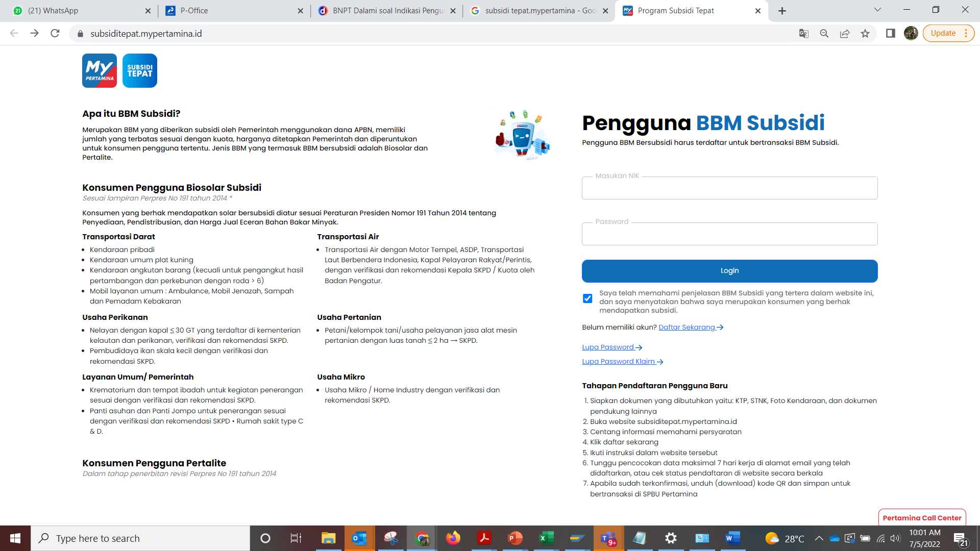Bookmark this page with the star icon
980x551 pixels.
click(865, 34)
